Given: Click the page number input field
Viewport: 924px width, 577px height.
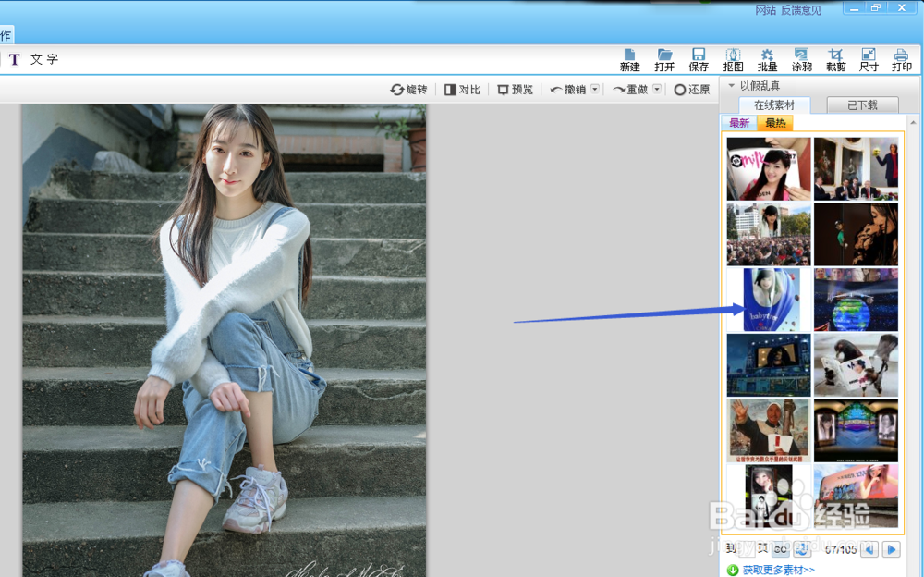Looking at the screenshot, I should 746,549.
